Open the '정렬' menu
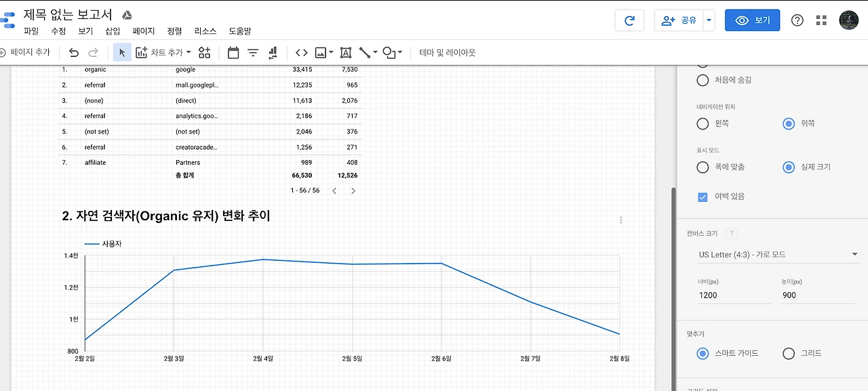Viewport: 868px width, 391px height. (x=174, y=31)
